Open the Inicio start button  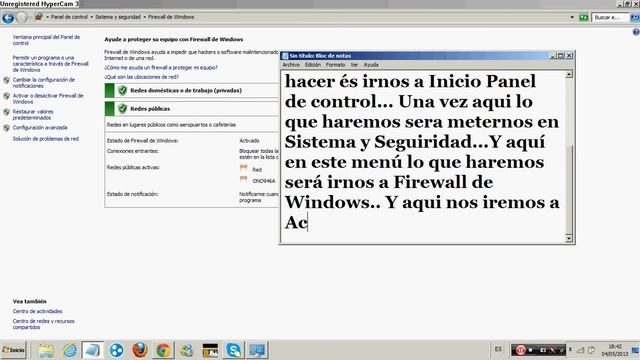point(13,350)
